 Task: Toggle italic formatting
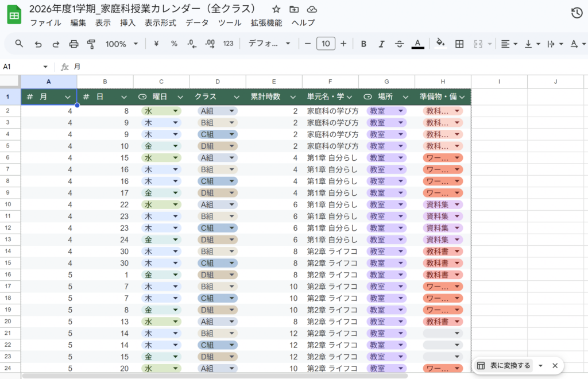click(381, 44)
